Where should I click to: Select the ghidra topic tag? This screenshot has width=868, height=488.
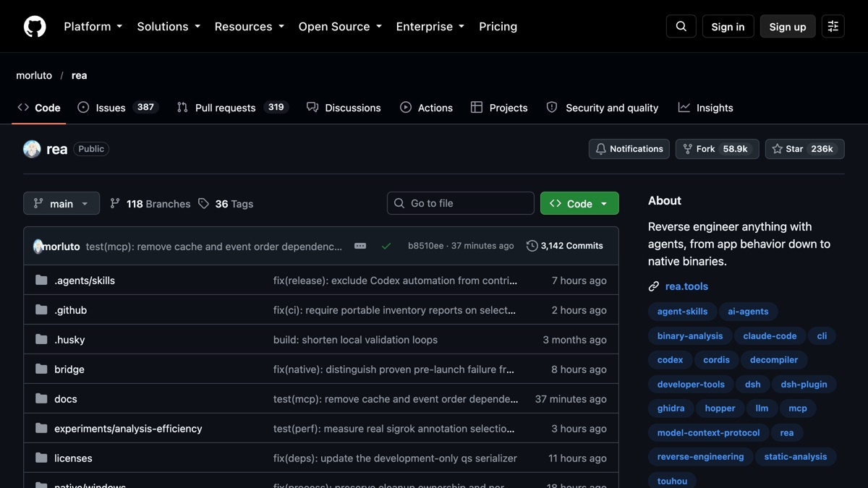671,408
